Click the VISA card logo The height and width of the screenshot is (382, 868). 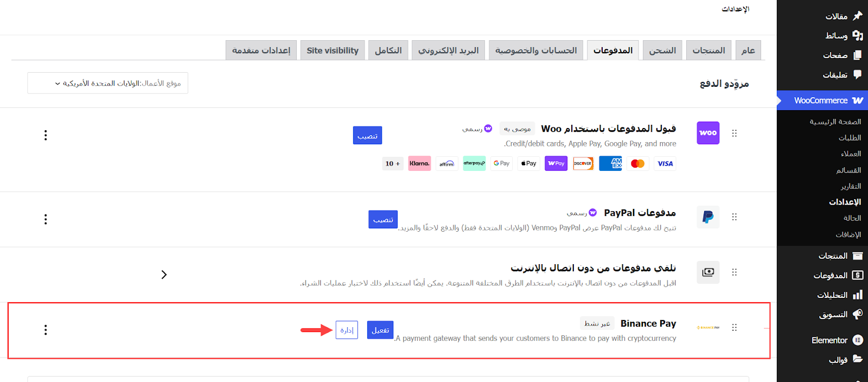(x=665, y=163)
